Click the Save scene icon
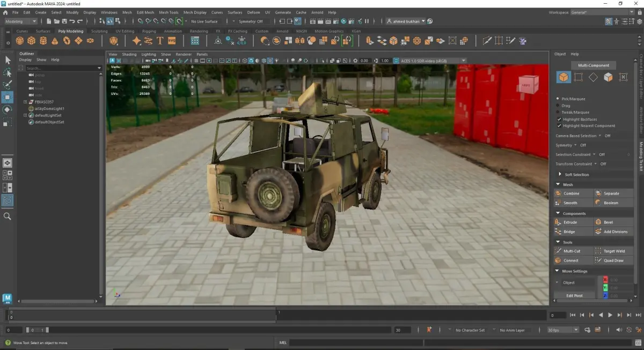This screenshot has height=350, width=644. click(64, 21)
